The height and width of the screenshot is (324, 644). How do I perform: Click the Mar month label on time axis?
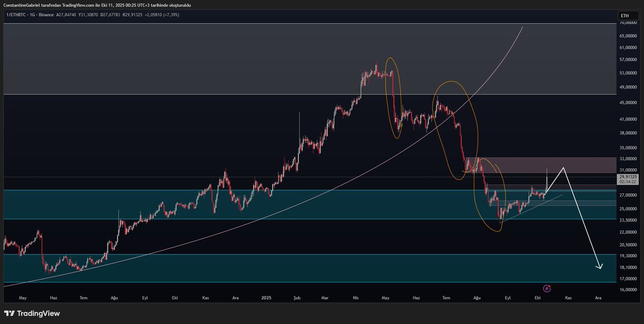point(326,297)
